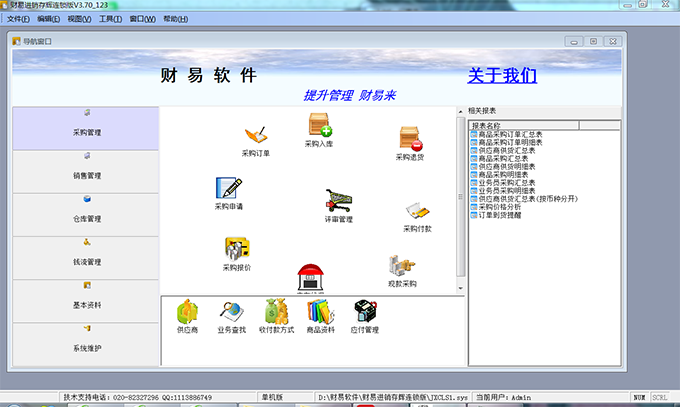Open the 编辑(E) menu
Viewport: 680px width, 407px height.
(49, 19)
